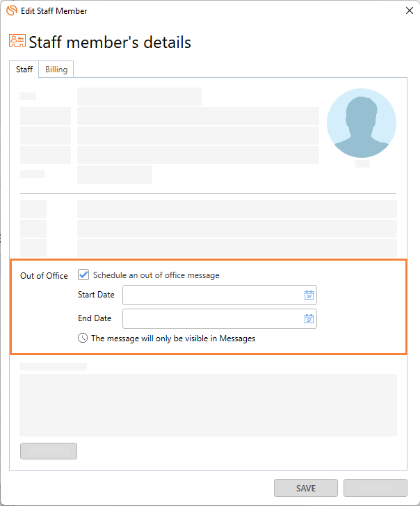
Task: Select the Staff tab
Action: pos(24,70)
